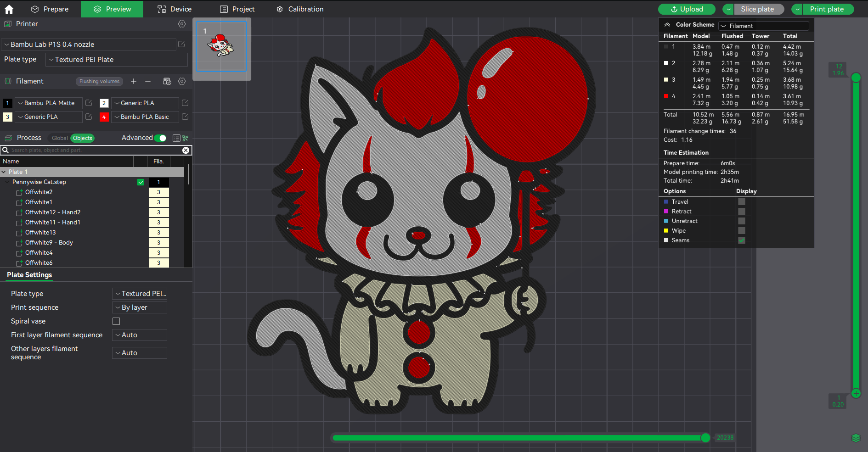Viewport: 868px width, 452px height.
Task: Switch to the Device tab
Action: [x=175, y=9]
